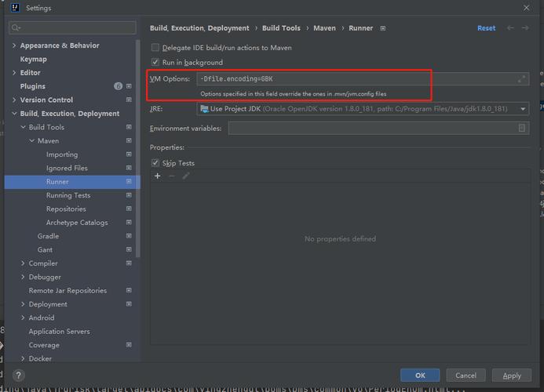Open Remote Jar Repositories page
544x392 pixels.
68,290
